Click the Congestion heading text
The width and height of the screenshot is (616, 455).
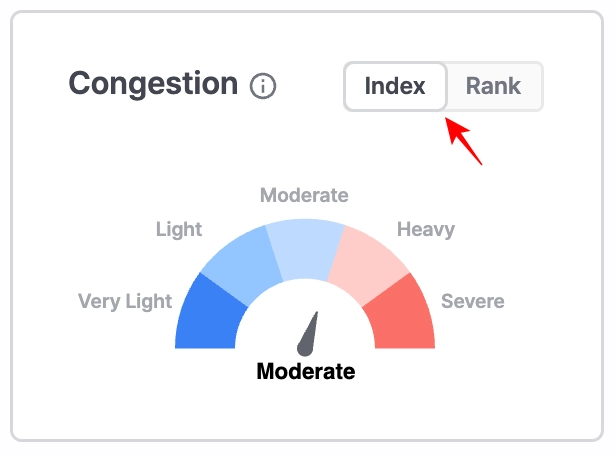[x=153, y=84]
